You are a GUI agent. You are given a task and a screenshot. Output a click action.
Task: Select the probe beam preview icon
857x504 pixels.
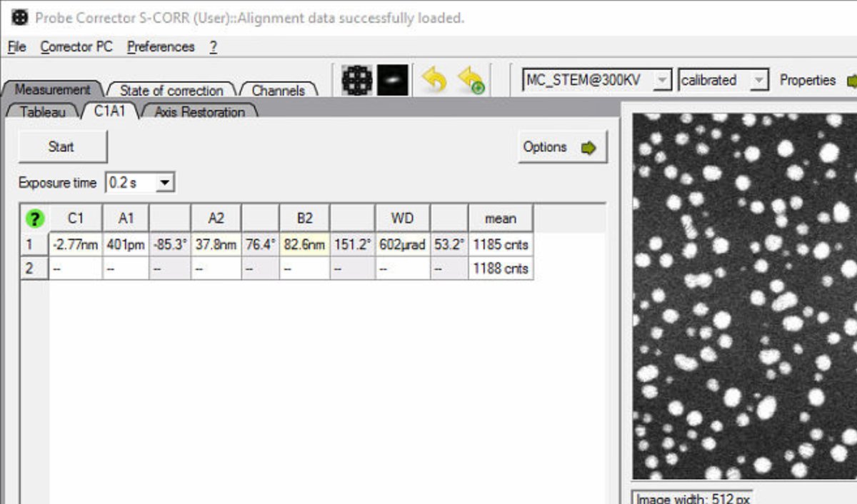(391, 79)
